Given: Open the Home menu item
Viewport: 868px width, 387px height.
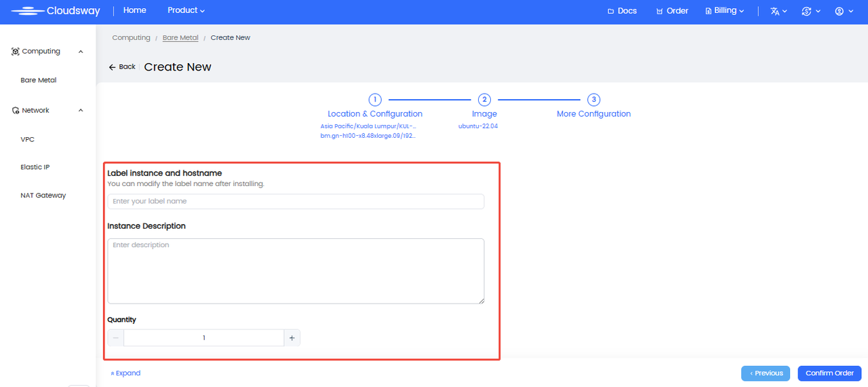Looking at the screenshot, I should coord(135,11).
